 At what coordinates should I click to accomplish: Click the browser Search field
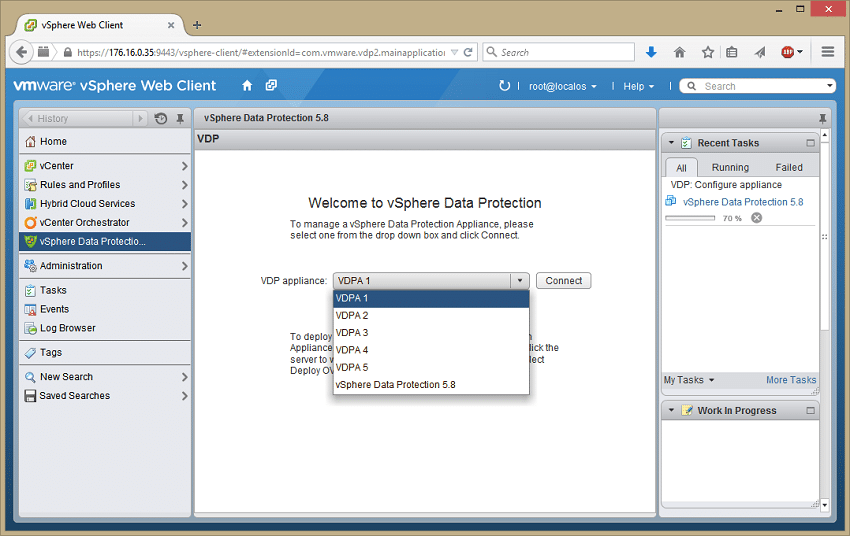click(558, 52)
